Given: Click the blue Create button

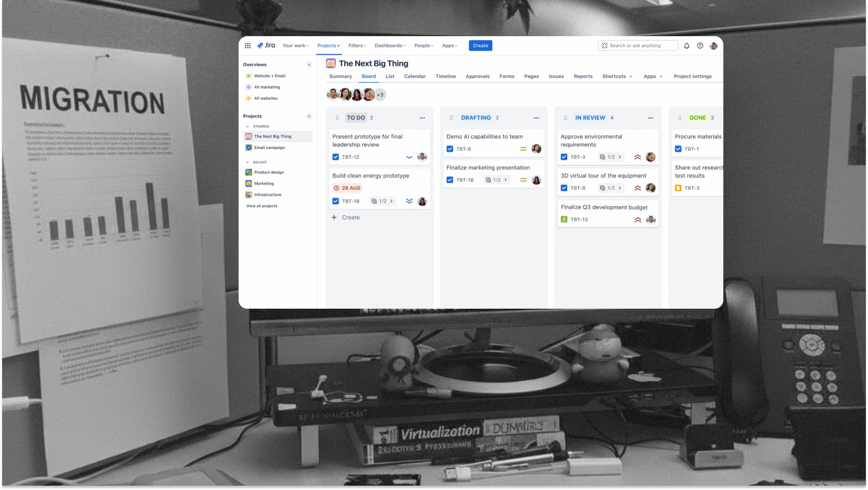Looking at the screenshot, I should (x=480, y=46).
